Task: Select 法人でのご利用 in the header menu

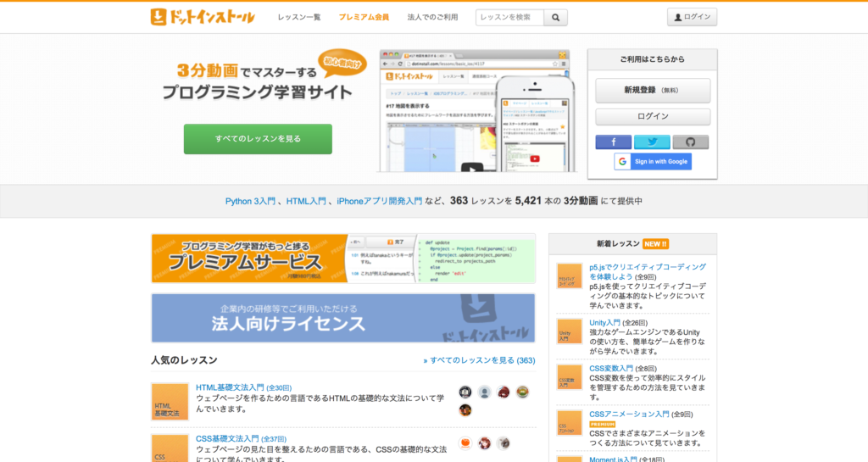Action: pos(432,17)
